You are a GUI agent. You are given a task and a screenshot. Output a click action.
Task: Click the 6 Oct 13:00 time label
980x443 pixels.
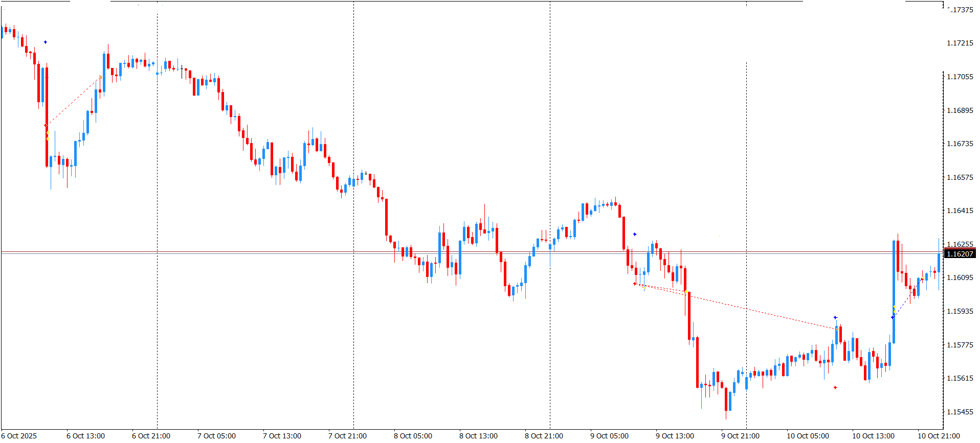point(85,436)
